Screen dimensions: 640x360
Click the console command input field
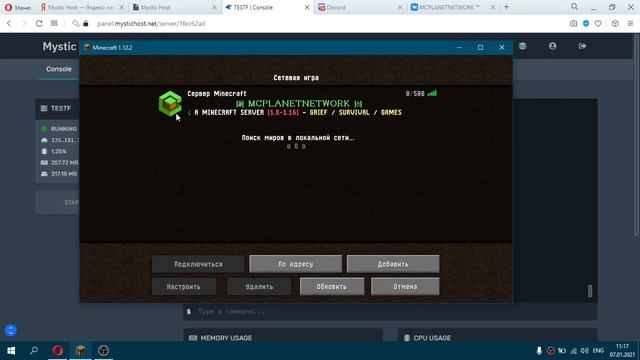coord(390,312)
